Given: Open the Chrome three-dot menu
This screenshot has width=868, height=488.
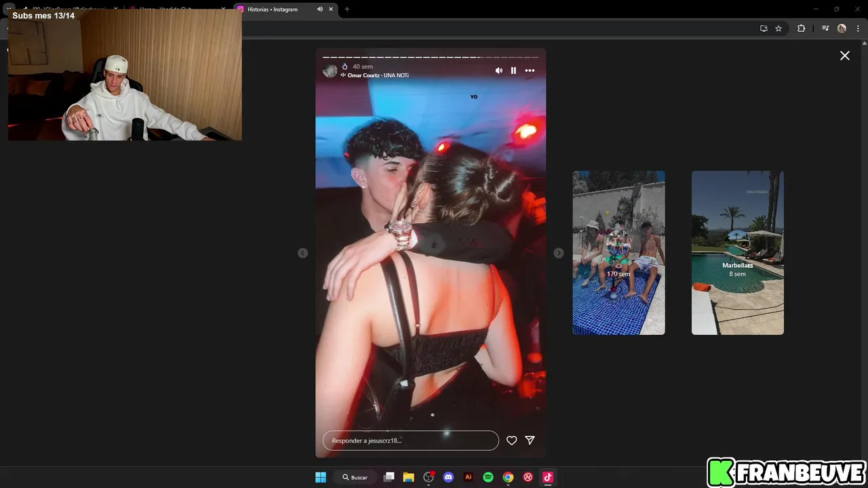Looking at the screenshot, I should (856, 28).
